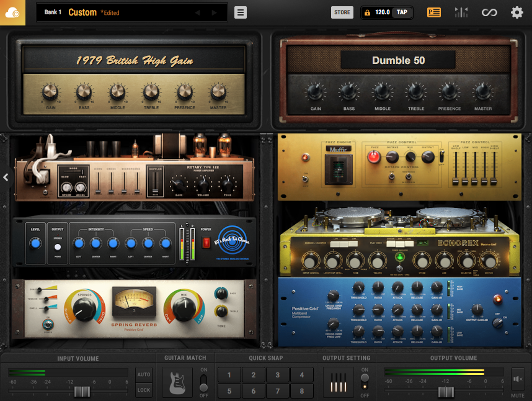Image resolution: width=532 pixels, height=401 pixels.
Task: Click the LOCK input volume button
Action: [x=144, y=390]
